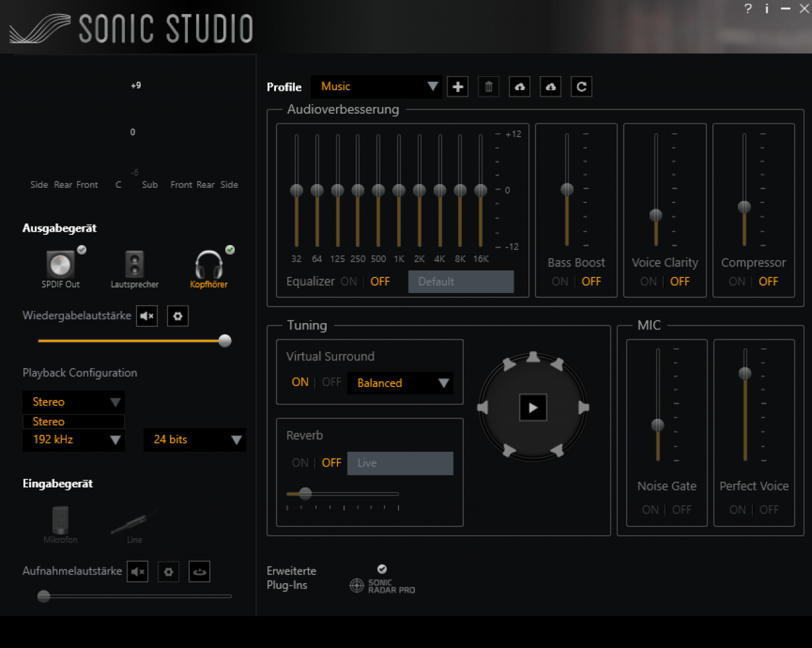The image size is (812, 648).
Task: Turn Equalizer OFF
Action: click(380, 282)
